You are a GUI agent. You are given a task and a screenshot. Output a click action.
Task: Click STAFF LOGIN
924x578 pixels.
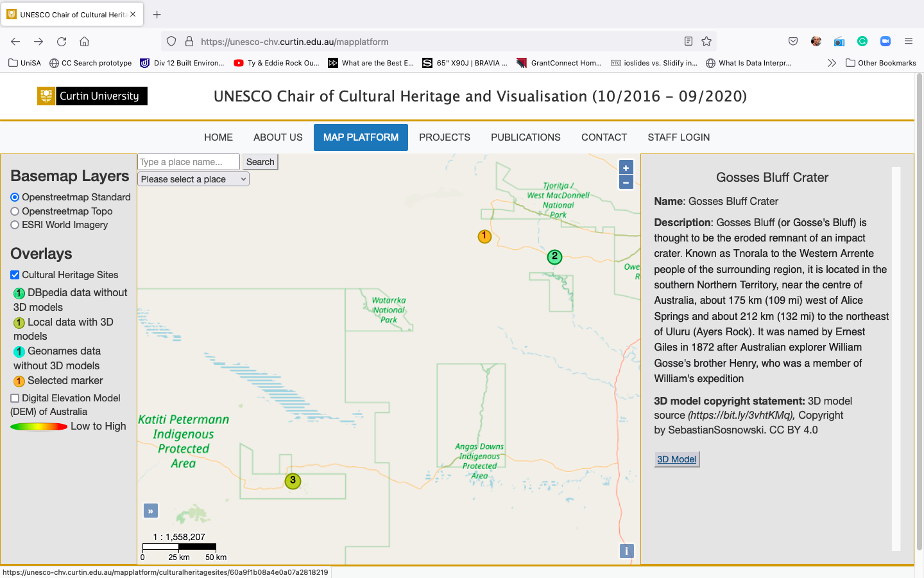point(679,137)
